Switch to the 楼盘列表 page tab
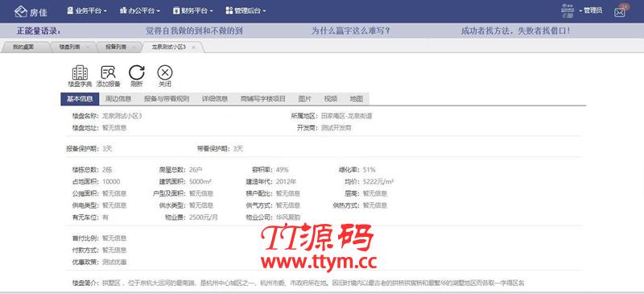This screenshot has width=644, height=294. click(x=70, y=48)
